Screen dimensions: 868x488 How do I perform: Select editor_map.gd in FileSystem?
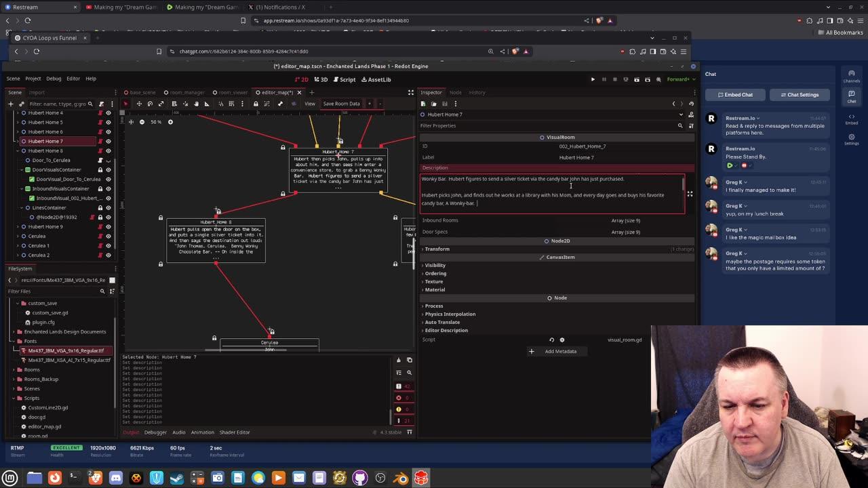[x=45, y=426]
